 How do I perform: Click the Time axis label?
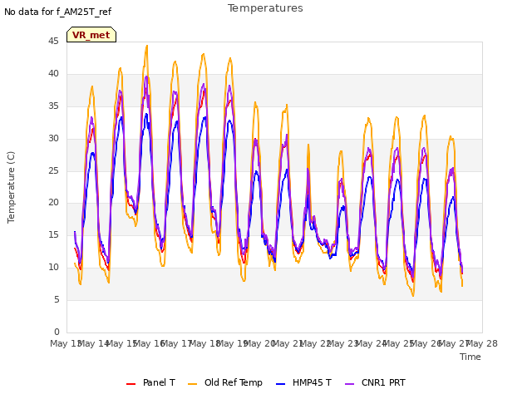pos(470,357)
